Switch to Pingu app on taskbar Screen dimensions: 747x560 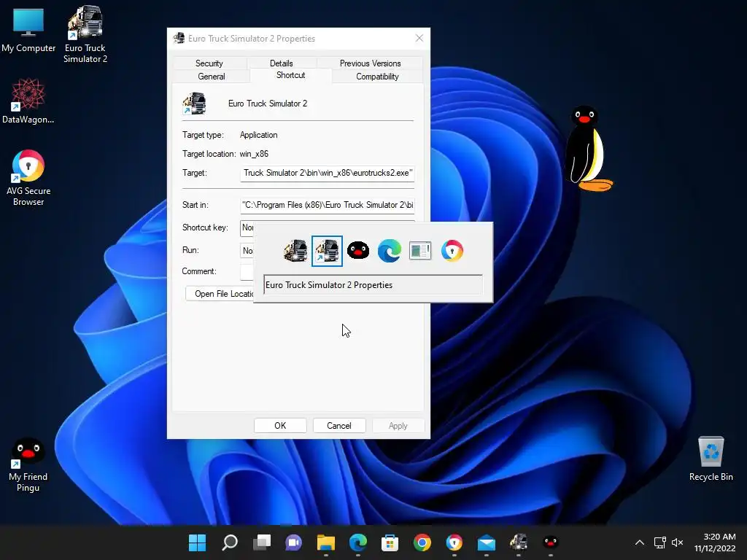pos(550,542)
